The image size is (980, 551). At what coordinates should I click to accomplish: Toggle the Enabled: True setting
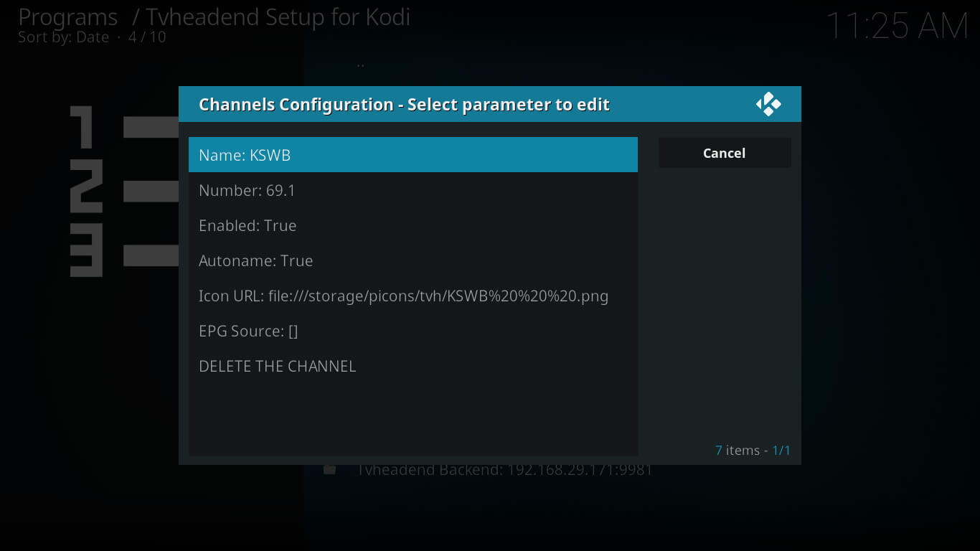(413, 225)
